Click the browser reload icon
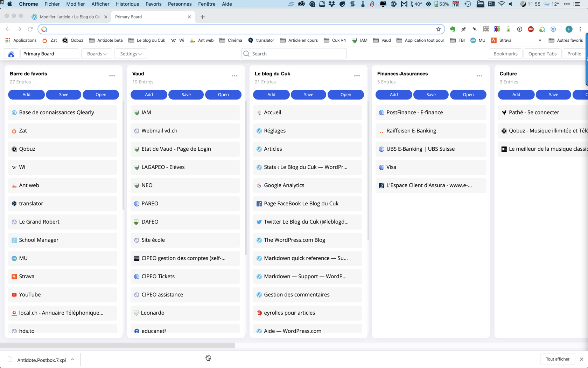The width and height of the screenshot is (588, 368). (x=30, y=29)
